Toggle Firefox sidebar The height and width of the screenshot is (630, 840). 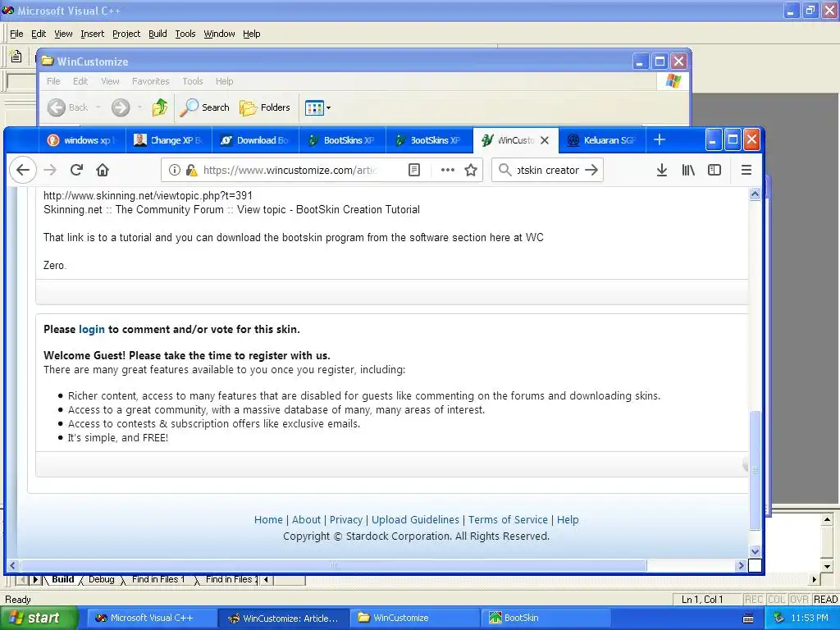[714, 171]
